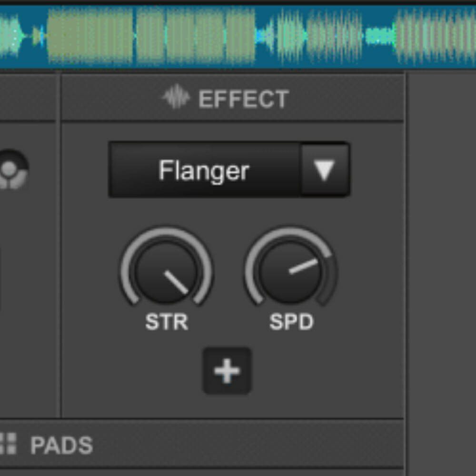Open the PADS section header
476x476 pixels.
(x=61, y=445)
